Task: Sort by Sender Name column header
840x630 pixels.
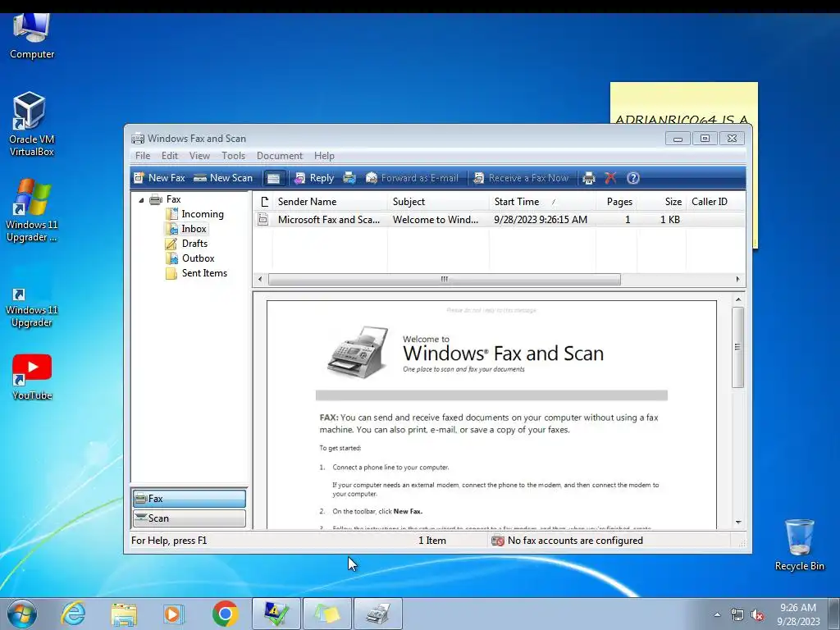Action: 330,202
